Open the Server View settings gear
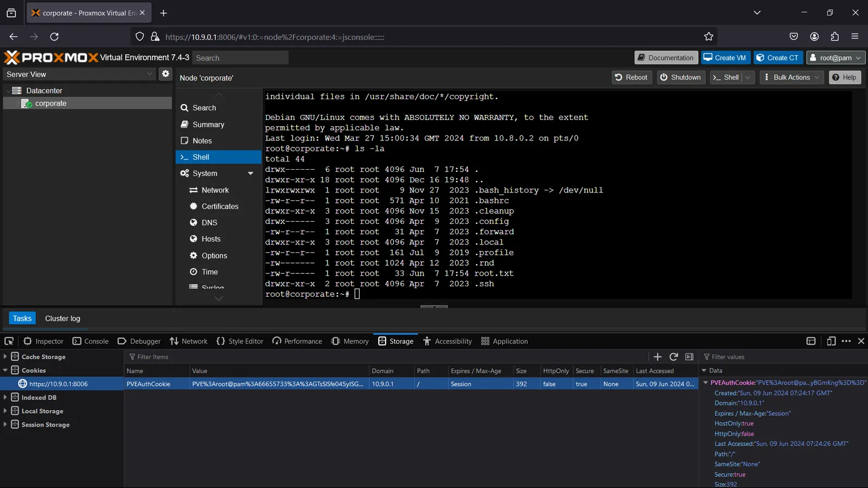The width and height of the screenshot is (868, 488). coord(165,74)
